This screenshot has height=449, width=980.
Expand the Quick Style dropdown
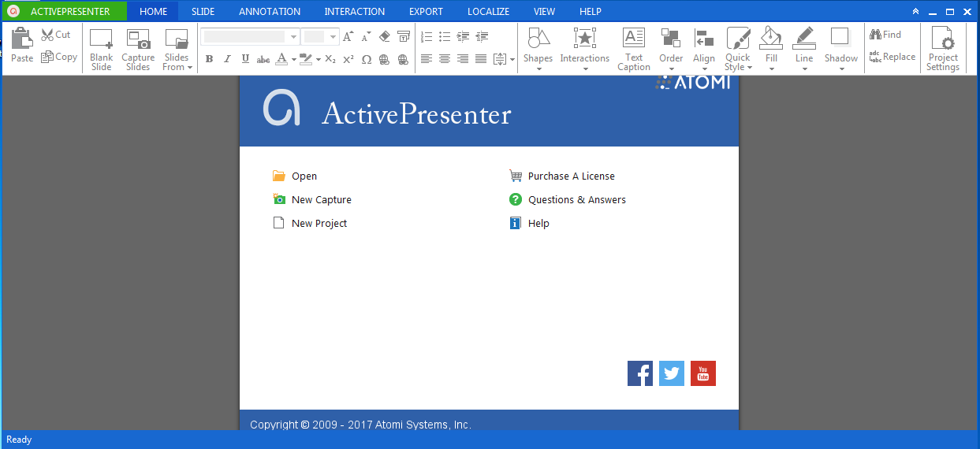click(x=738, y=50)
